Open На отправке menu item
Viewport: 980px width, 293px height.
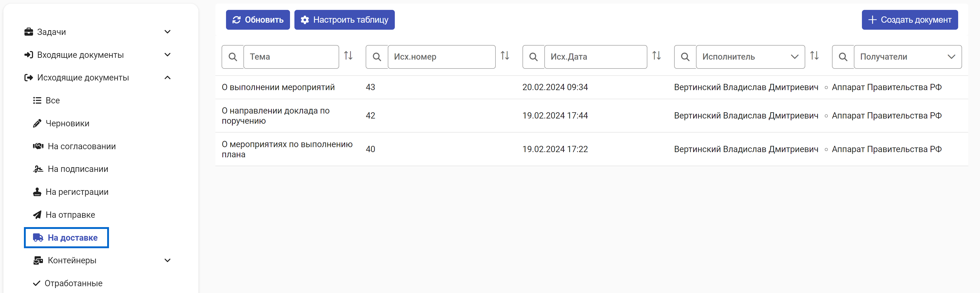click(70, 215)
